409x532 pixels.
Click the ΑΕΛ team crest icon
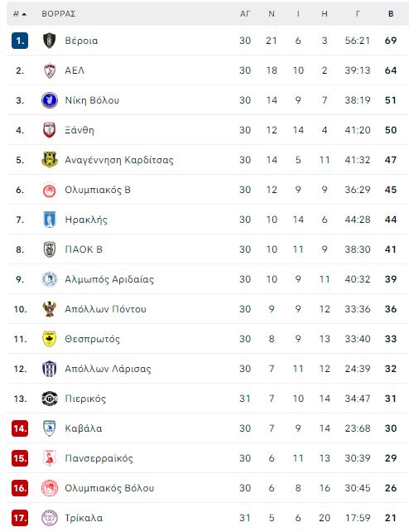(50, 70)
